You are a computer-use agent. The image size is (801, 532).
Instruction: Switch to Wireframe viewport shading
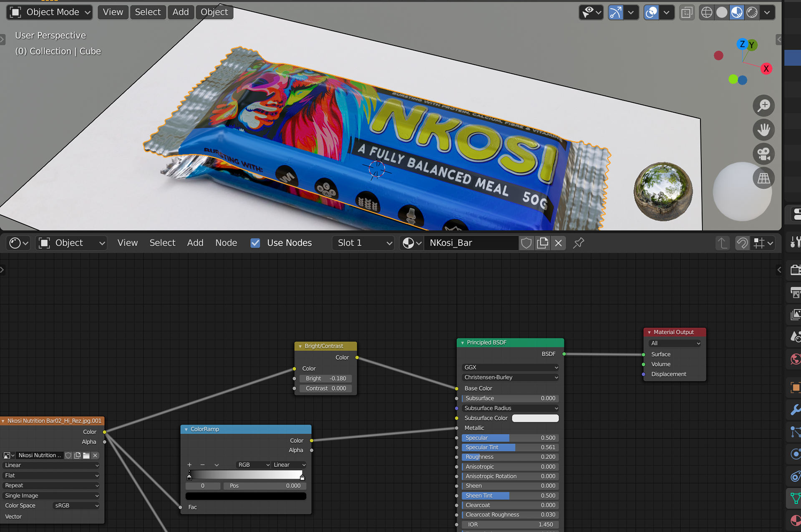click(706, 12)
